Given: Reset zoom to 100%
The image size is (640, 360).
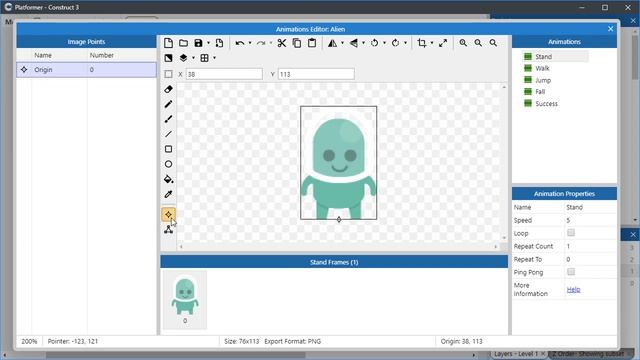Looking at the screenshot, I should (493, 43).
